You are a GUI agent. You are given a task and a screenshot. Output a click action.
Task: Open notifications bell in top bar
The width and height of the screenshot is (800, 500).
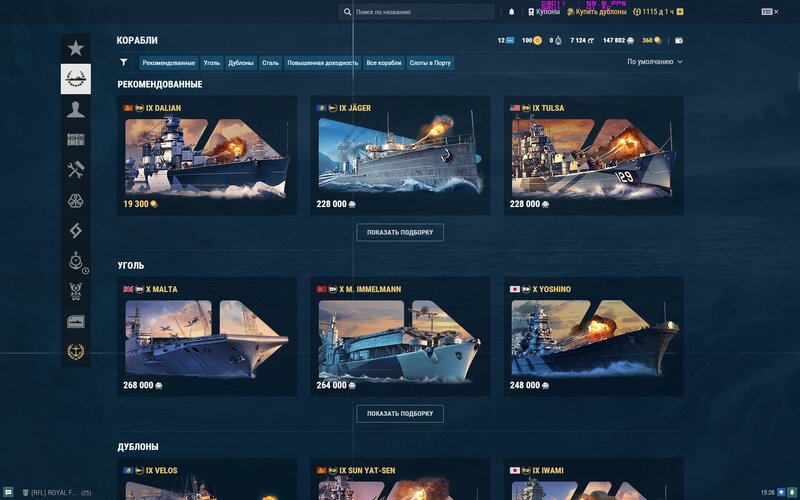[511, 12]
